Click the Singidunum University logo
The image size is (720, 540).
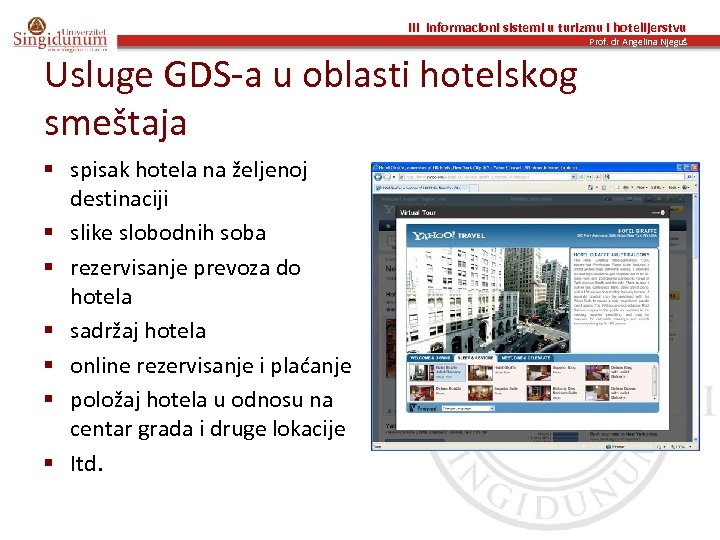(x=60, y=36)
